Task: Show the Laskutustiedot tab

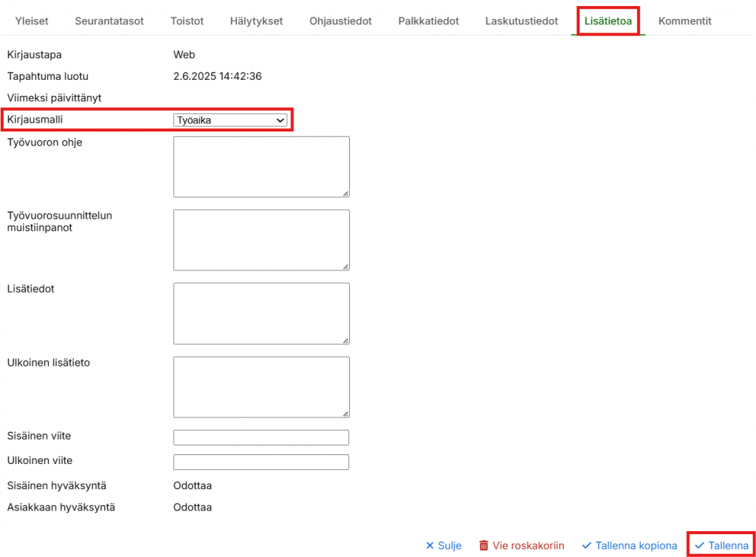Action: pos(521,21)
